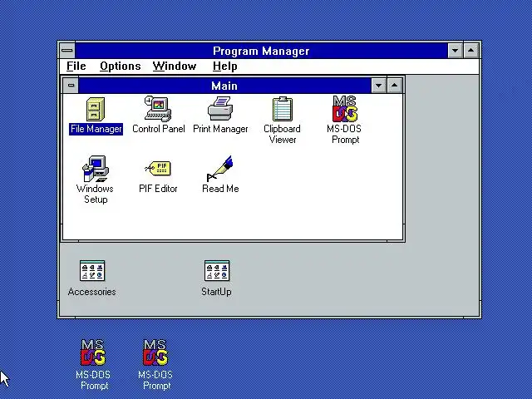Image resolution: width=532 pixels, height=399 pixels.
Task: Click the Main group title bar
Action: click(224, 86)
